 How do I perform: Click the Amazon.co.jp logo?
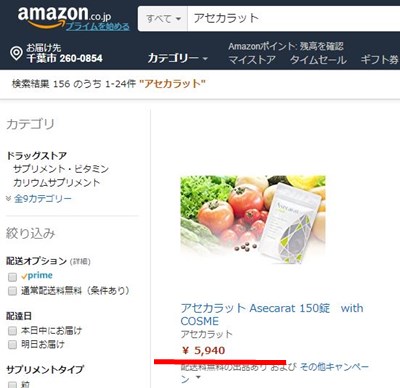pos(64,15)
